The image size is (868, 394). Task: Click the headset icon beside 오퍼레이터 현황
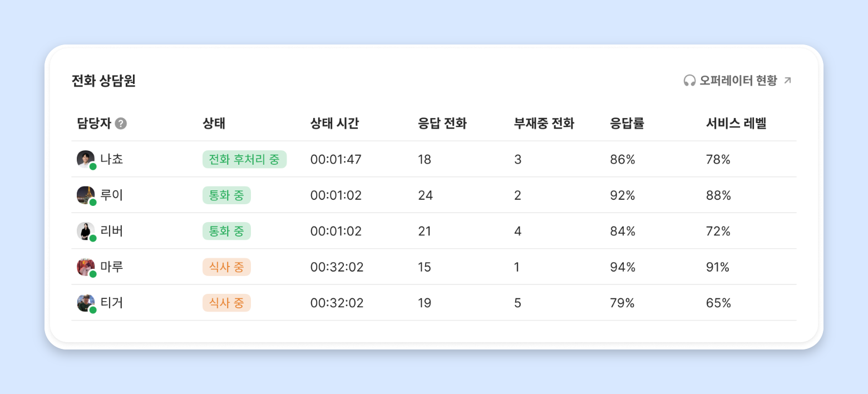click(689, 81)
